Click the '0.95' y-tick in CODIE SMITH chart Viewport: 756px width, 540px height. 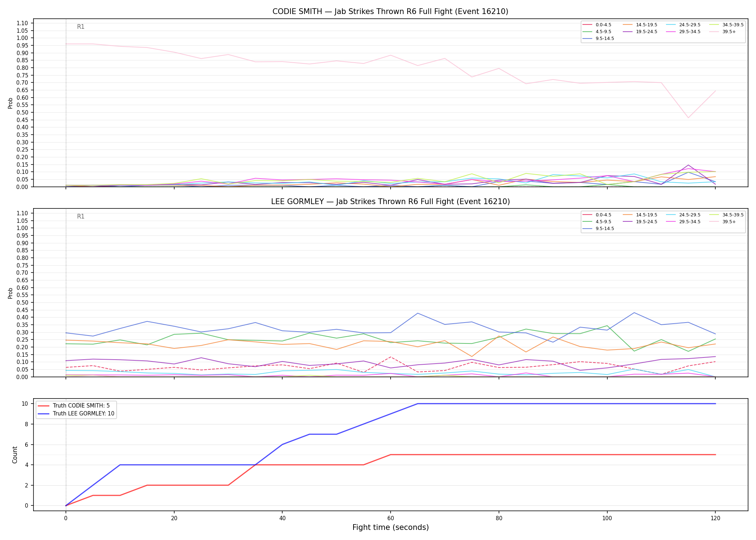22,45
